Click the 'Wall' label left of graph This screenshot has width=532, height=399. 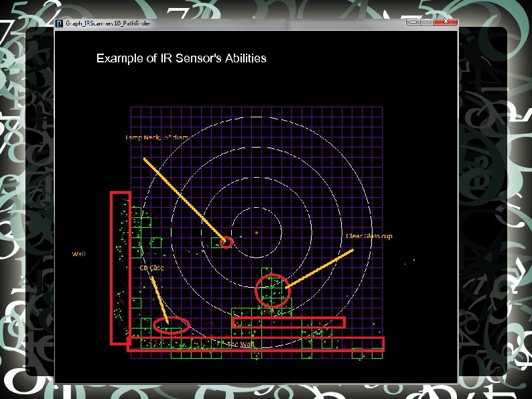(x=78, y=254)
